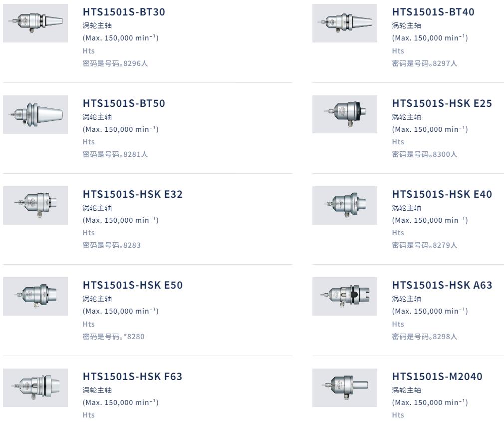Viewport: 504px width, 422px height.
Task: Open the HTS1501S-HSK A63 product image
Action: [345, 296]
